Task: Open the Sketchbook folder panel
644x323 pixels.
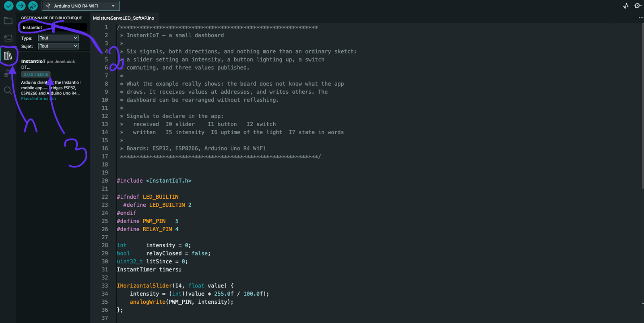Action: pos(8,21)
